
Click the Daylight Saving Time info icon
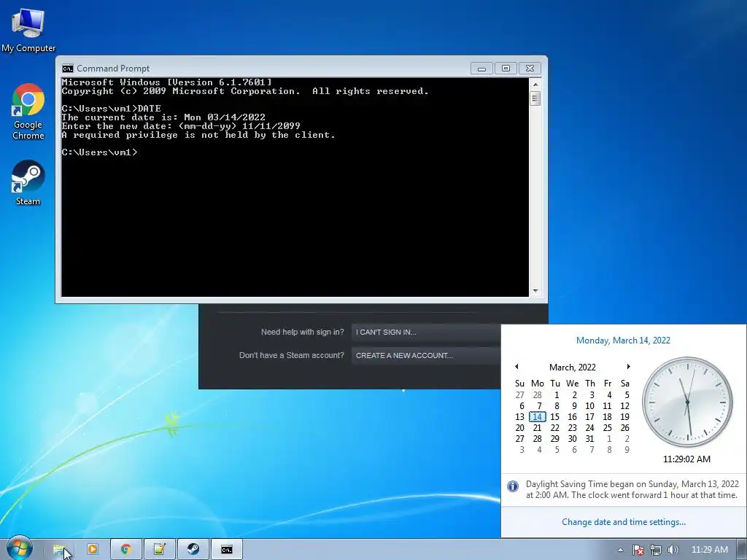click(513, 486)
